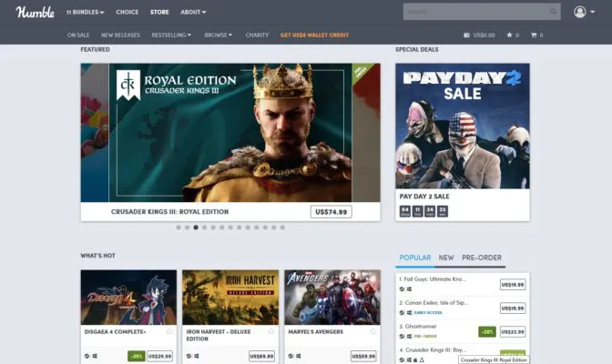The width and height of the screenshot is (612, 364).
Task: Click Steam icon on Disgaea 4 card
Action: 87,356
